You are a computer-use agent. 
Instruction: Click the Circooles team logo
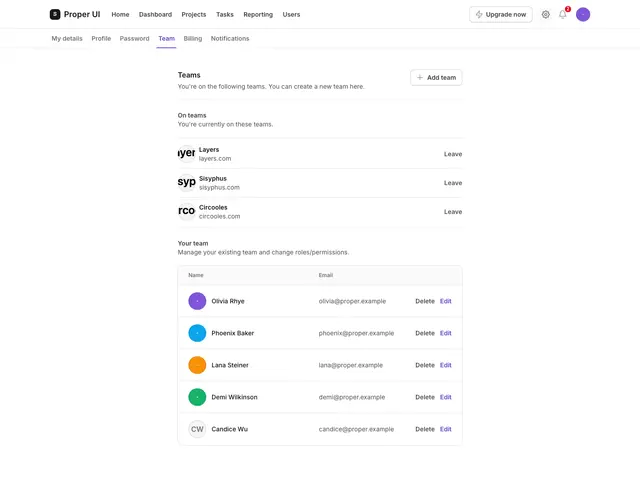click(187, 211)
